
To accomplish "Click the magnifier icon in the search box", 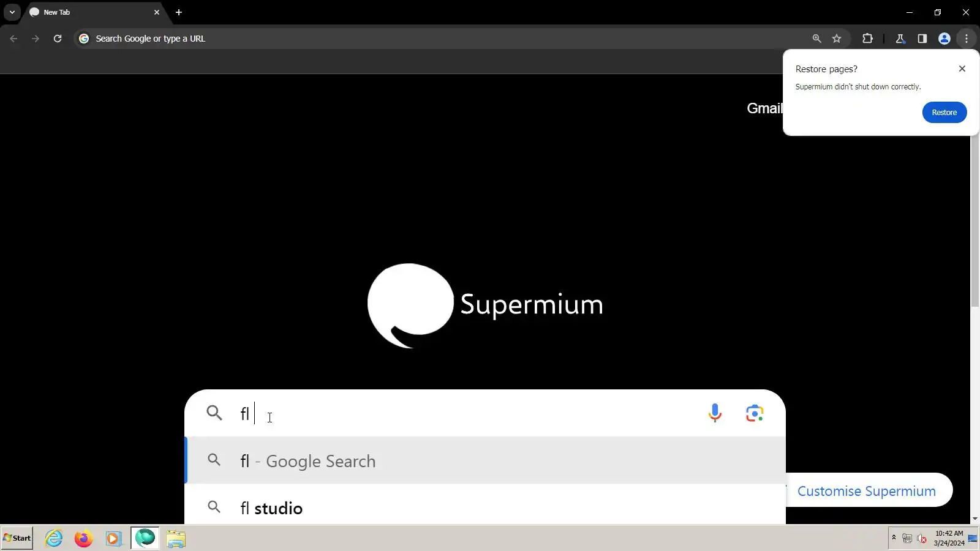I will click(214, 413).
